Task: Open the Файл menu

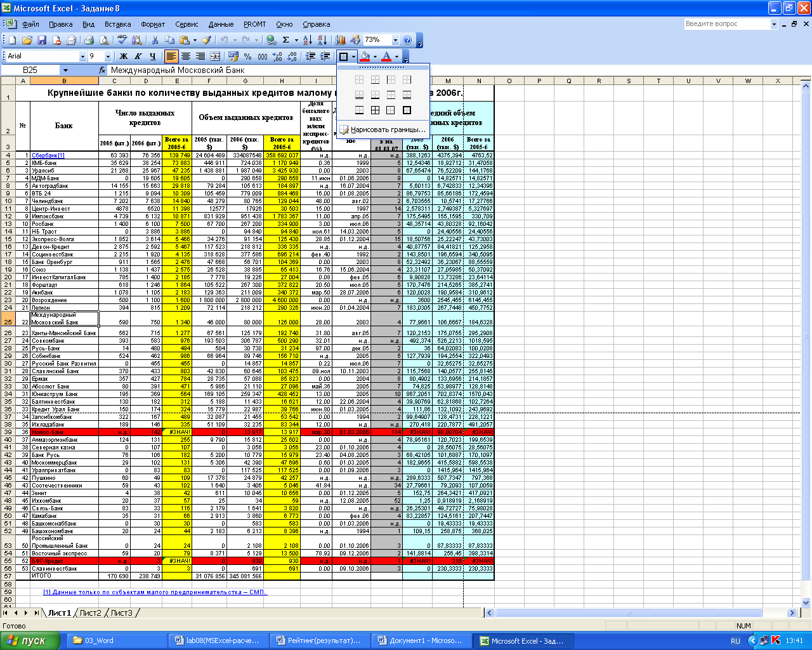Action: 30,24
